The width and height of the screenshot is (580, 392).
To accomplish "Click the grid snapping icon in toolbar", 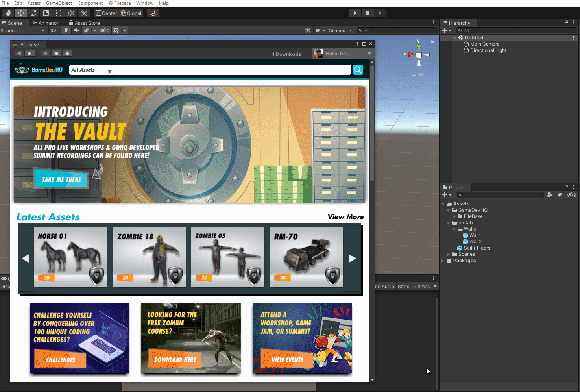I will [x=153, y=13].
